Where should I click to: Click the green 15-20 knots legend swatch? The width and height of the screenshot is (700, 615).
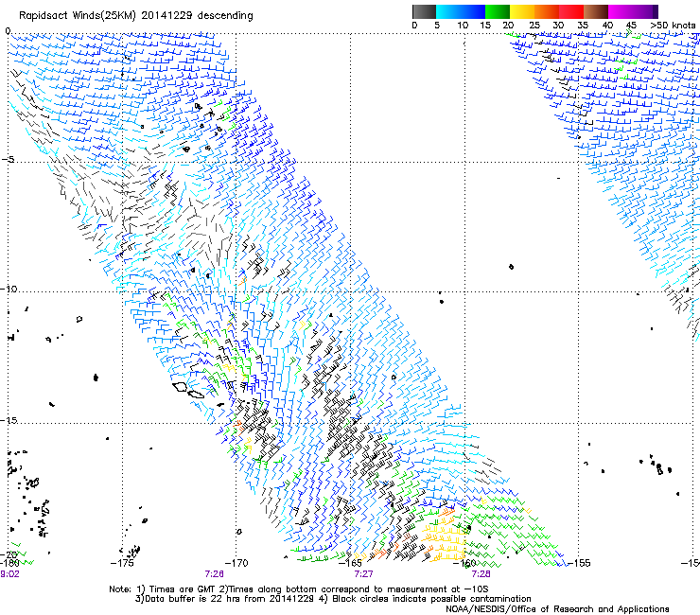[498, 11]
